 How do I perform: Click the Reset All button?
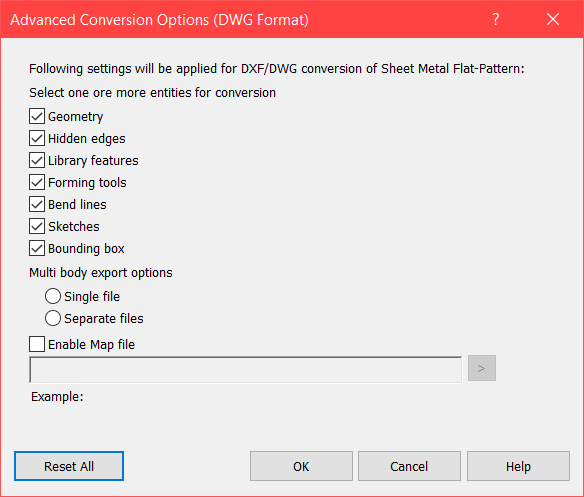click(69, 466)
